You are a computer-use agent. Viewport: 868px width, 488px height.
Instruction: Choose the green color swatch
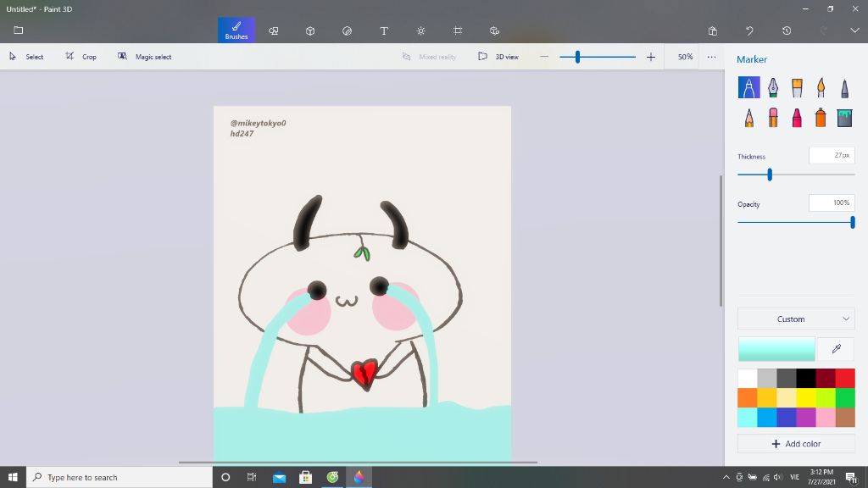pos(845,398)
